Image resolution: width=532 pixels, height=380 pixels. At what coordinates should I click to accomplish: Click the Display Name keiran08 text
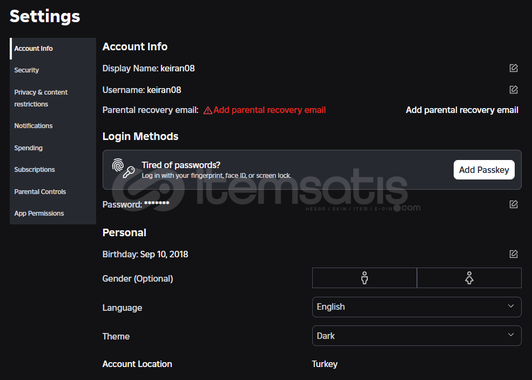(149, 69)
